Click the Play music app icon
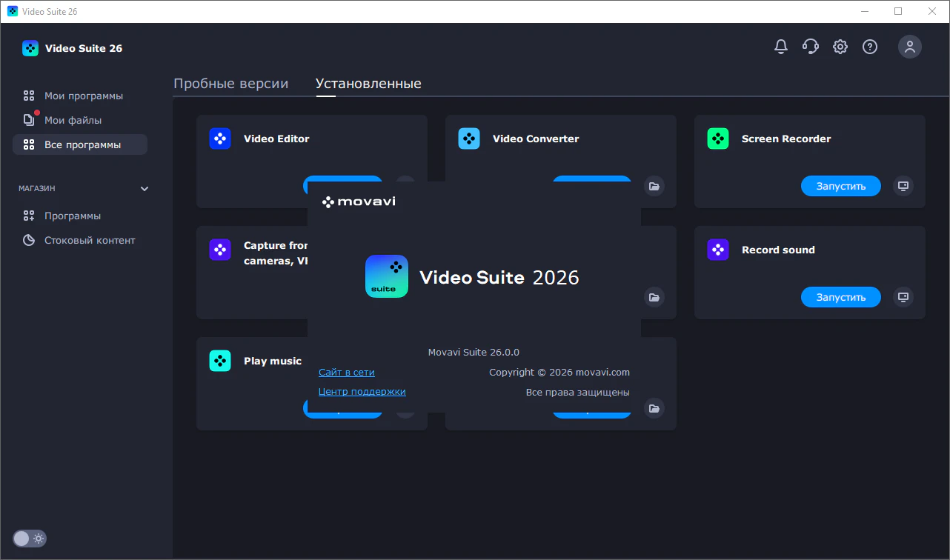 (x=220, y=361)
